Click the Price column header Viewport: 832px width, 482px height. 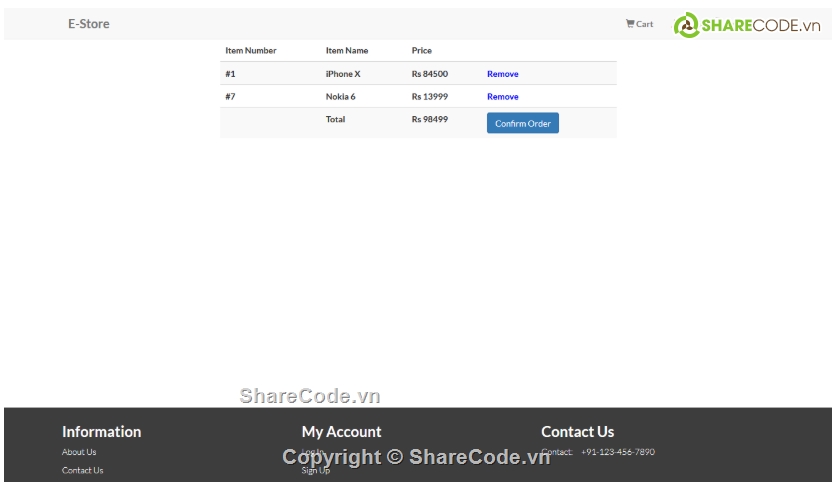[x=421, y=50]
